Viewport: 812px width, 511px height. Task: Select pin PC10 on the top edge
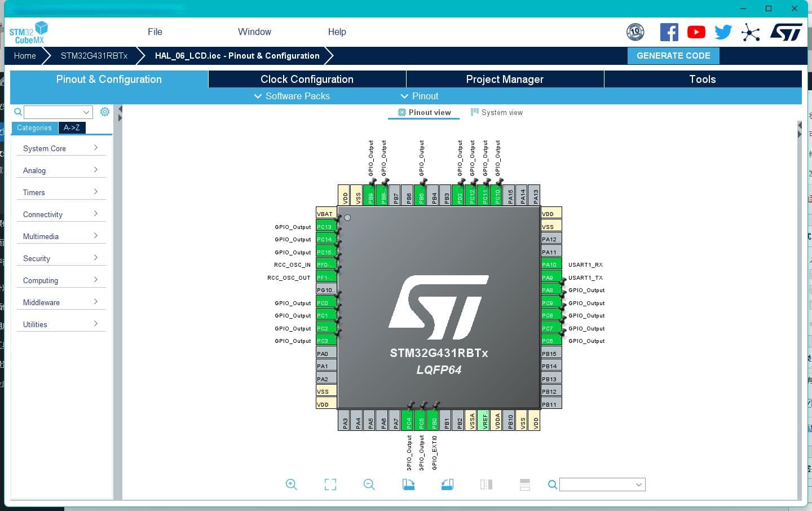coord(497,195)
